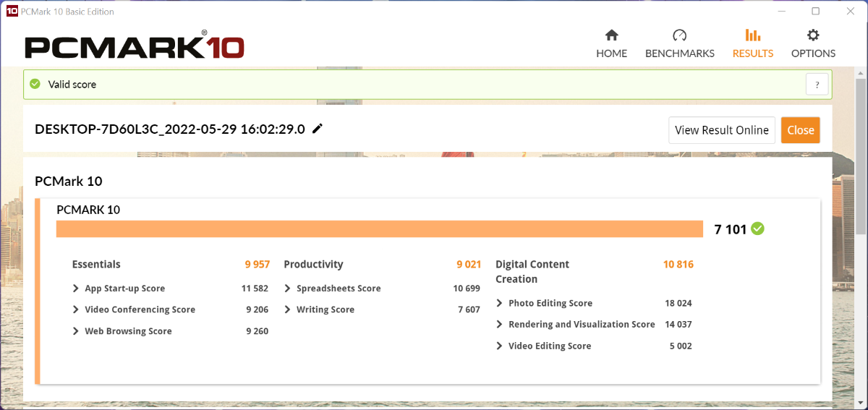The image size is (868, 410).
Task: Click the orange Close button
Action: [800, 130]
